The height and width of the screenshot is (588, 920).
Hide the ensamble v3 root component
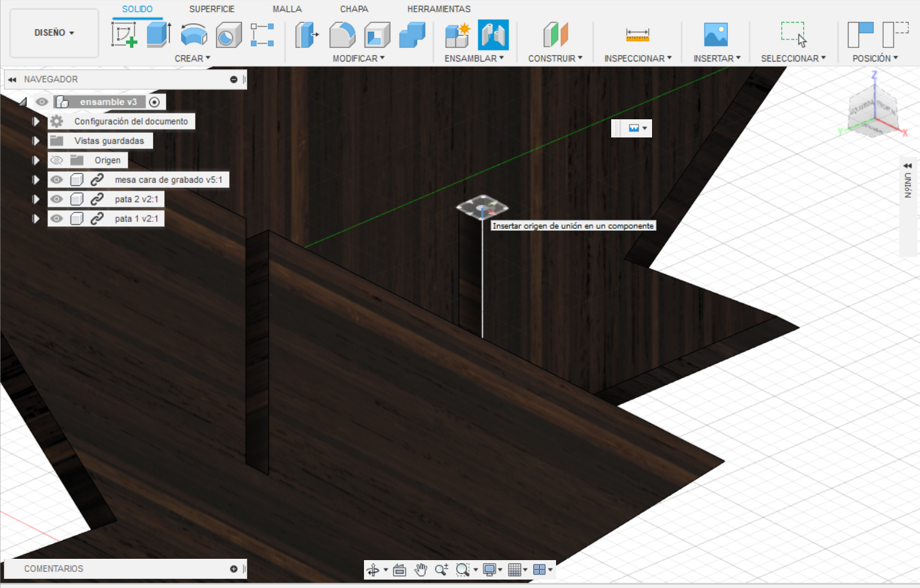click(42, 102)
